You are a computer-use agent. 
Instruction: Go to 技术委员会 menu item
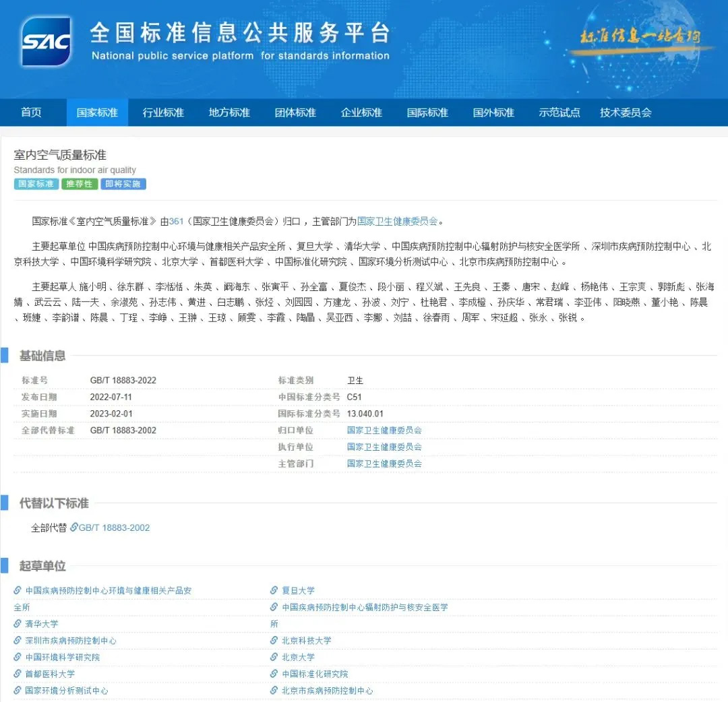click(x=626, y=113)
